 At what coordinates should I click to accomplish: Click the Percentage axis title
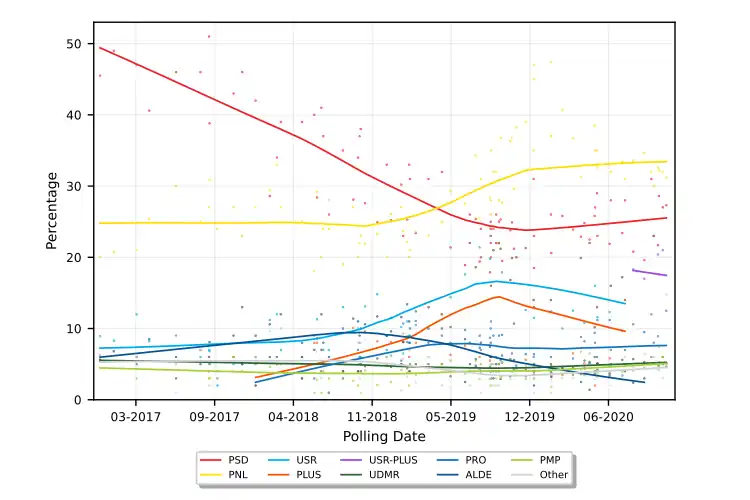point(51,210)
